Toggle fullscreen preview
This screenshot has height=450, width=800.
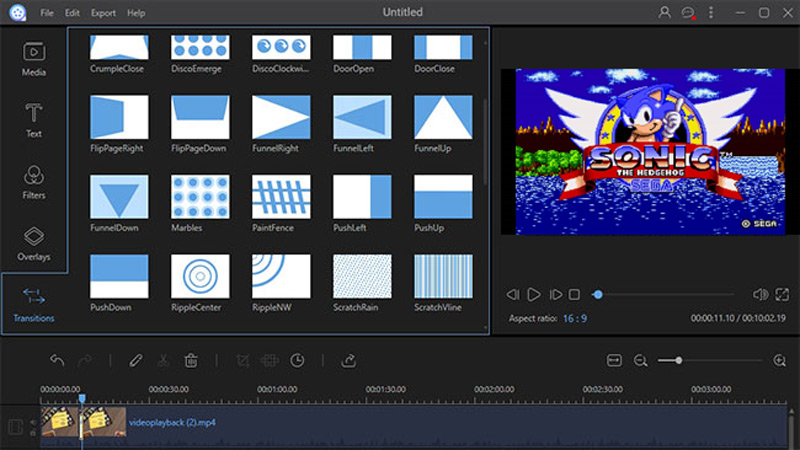pos(782,294)
